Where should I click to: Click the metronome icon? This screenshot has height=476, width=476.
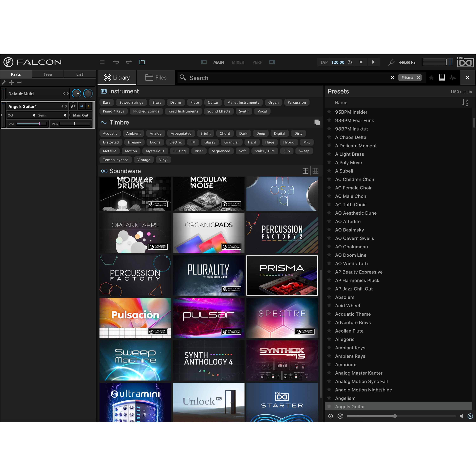[350, 62]
